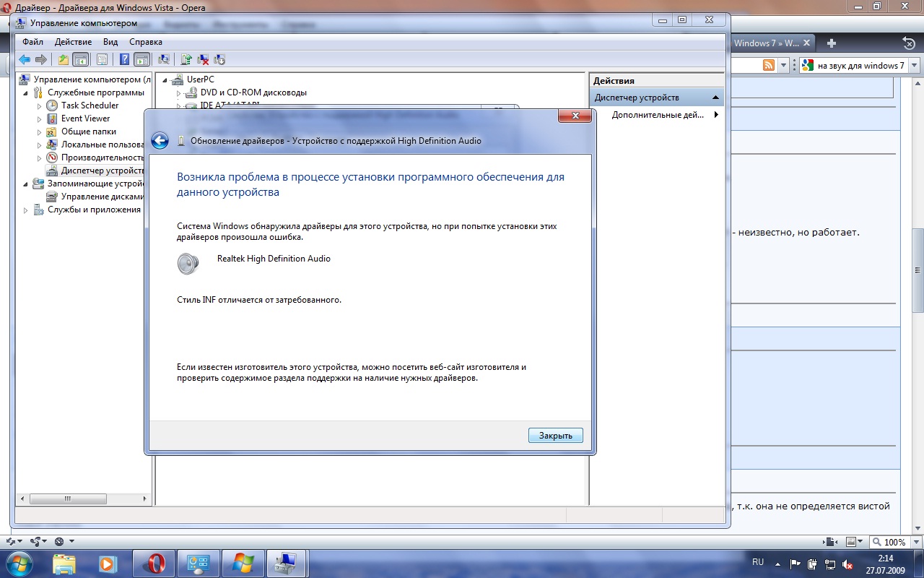Collapse the Запоминающие устройства tree node

27,184
